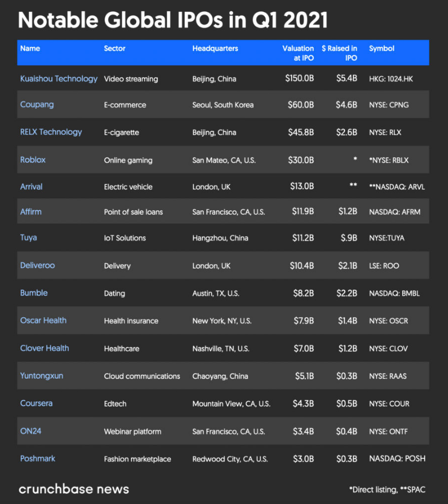
Task: Click the Valuation at IPO column header
Action: [298, 53]
